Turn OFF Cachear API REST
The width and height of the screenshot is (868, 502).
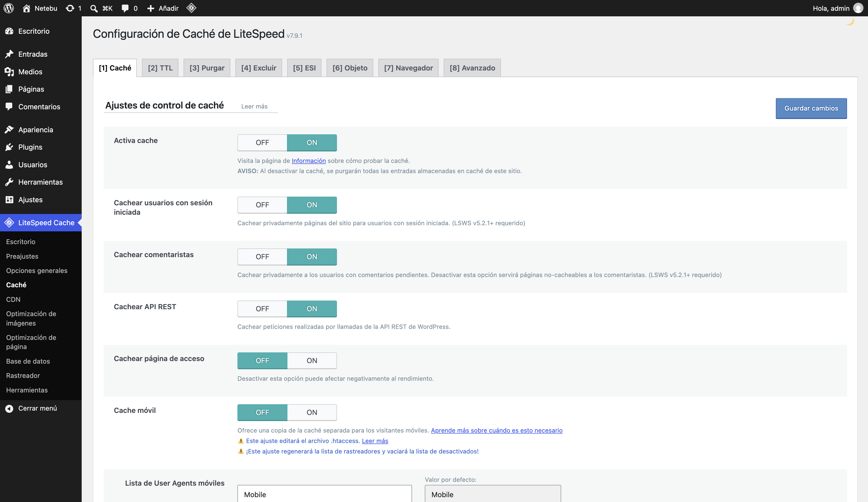tap(262, 309)
